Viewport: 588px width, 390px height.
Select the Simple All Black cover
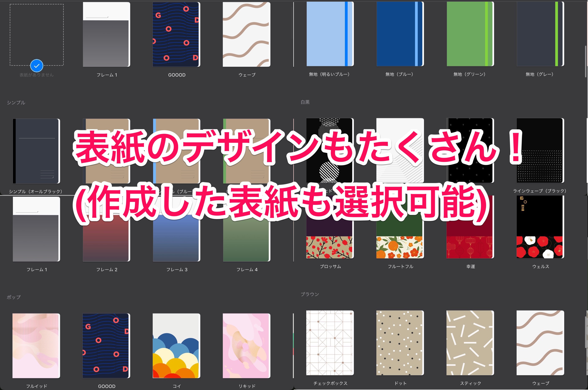36,151
